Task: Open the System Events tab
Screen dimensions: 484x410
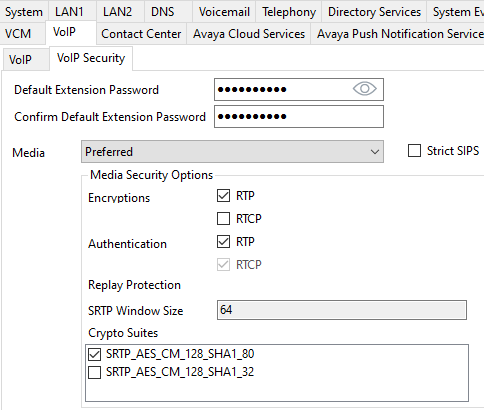Action: [x=456, y=12]
